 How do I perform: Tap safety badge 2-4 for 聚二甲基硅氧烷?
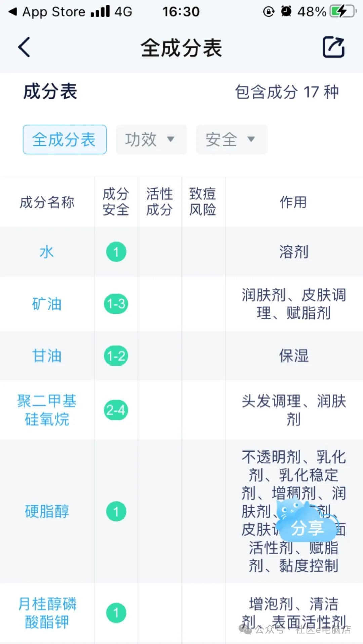coord(116,410)
